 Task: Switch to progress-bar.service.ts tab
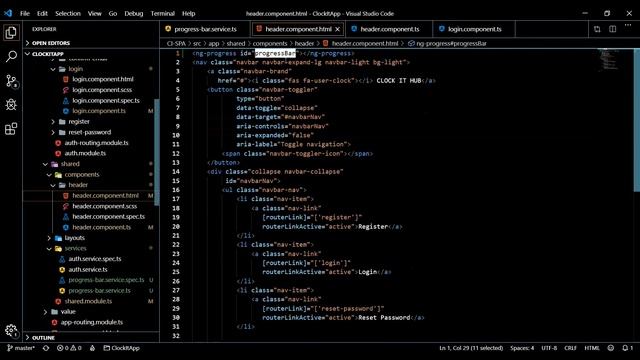coord(205,29)
